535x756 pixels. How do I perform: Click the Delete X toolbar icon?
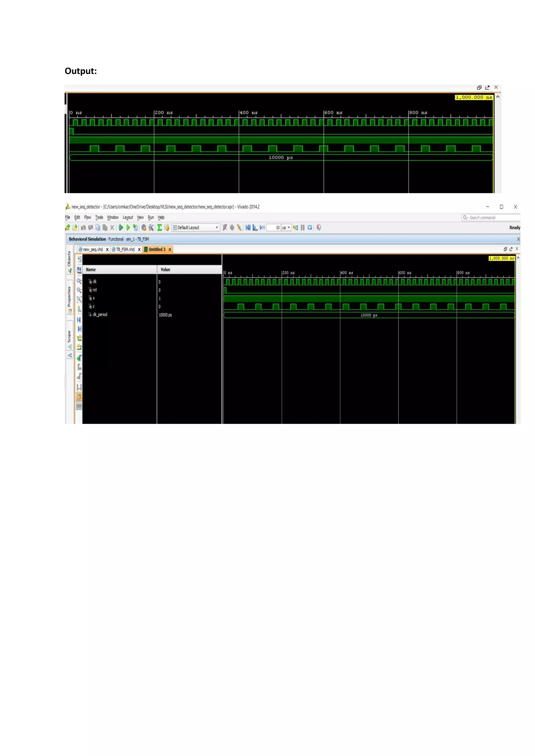pos(112,228)
